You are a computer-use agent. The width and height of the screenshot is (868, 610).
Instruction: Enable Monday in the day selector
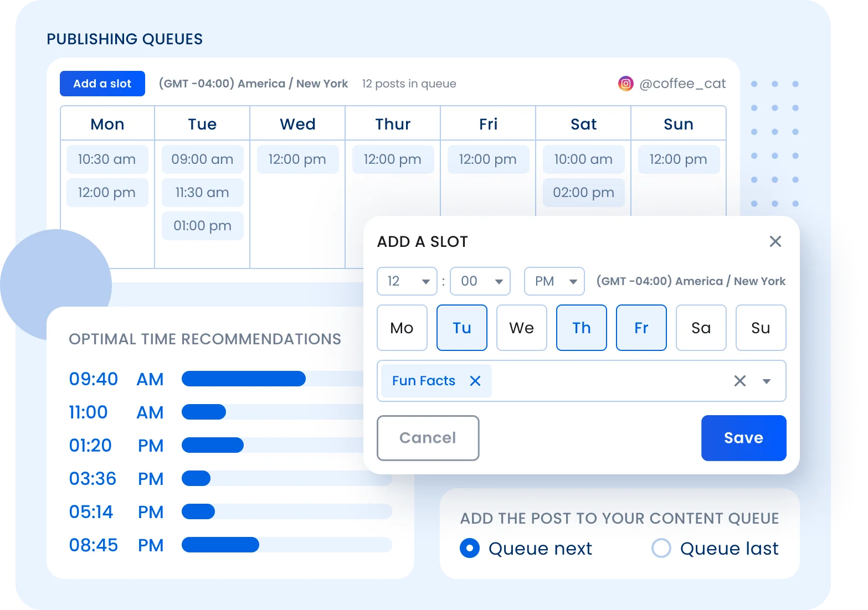402,328
